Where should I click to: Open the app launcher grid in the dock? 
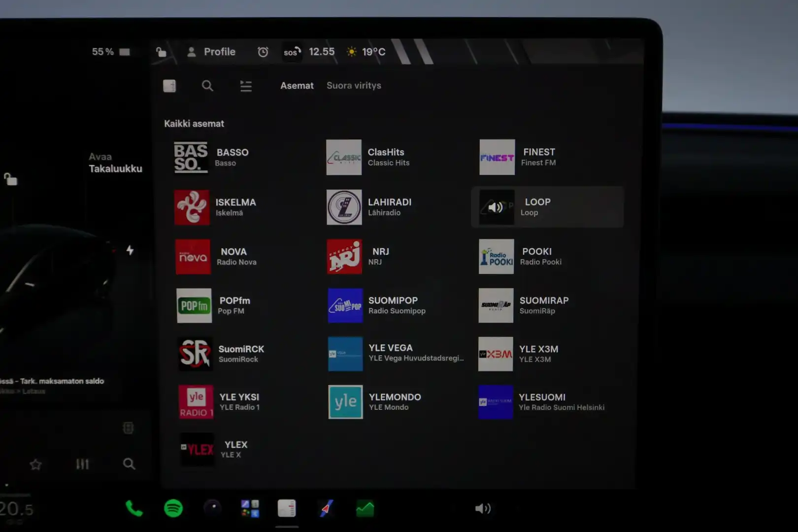point(250,508)
